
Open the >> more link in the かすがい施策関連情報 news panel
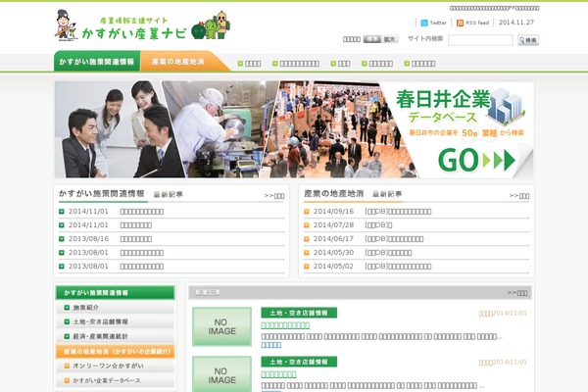[274, 196]
